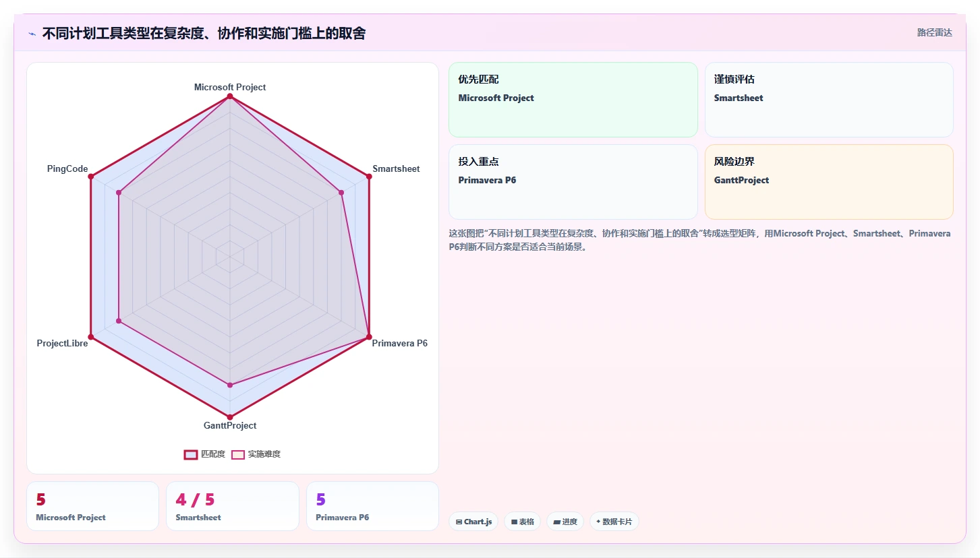The image size is (980, 558).
Task: Click the Microsoft Project stat card showing 5
Action: click(92, 506)
